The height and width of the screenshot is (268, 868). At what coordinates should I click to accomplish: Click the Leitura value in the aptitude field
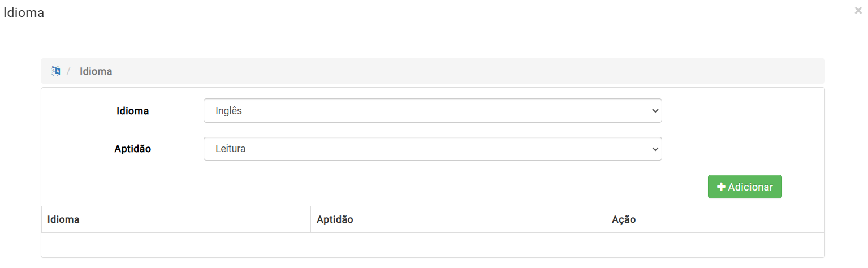click(230, 149)
